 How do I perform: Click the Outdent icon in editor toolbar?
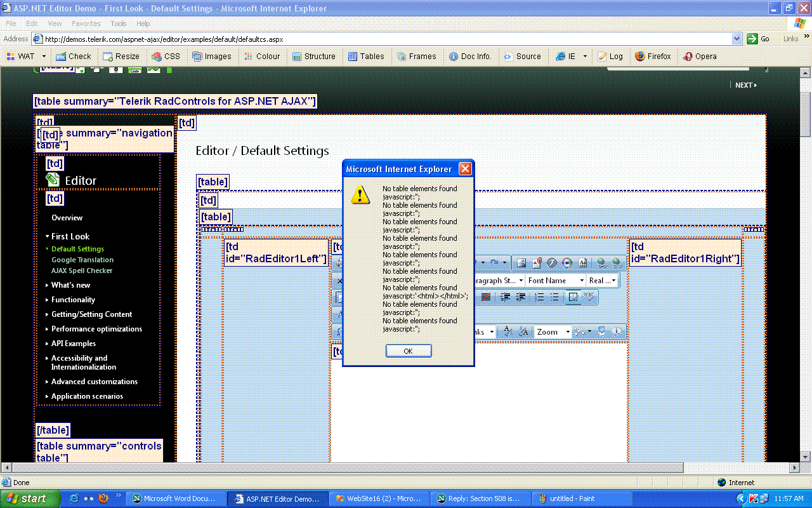click(521, 297)
